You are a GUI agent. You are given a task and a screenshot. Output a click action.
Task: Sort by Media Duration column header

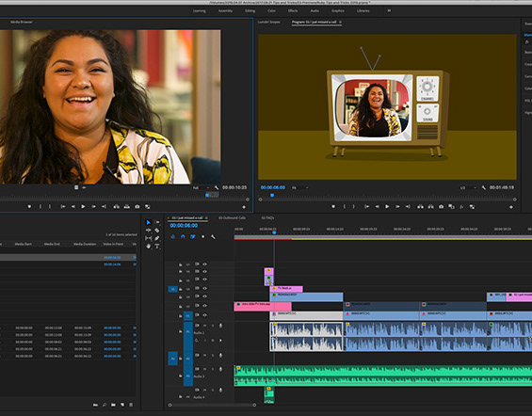(x=85, y=244)
